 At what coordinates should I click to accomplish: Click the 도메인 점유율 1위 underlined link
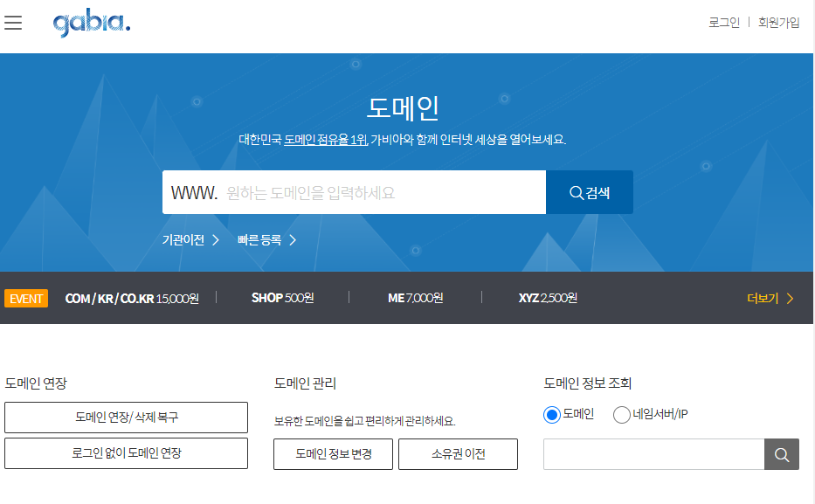(325, 140)
